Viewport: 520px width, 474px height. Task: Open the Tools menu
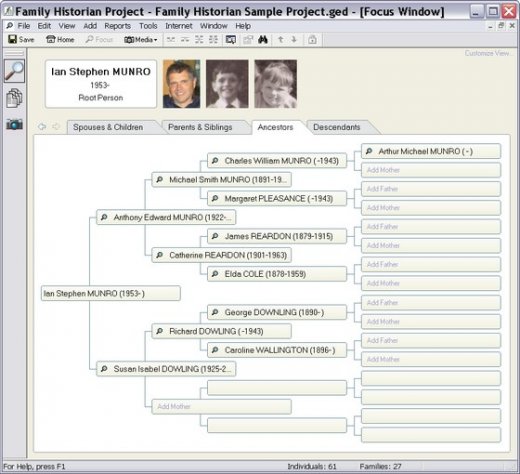point(148,26)
